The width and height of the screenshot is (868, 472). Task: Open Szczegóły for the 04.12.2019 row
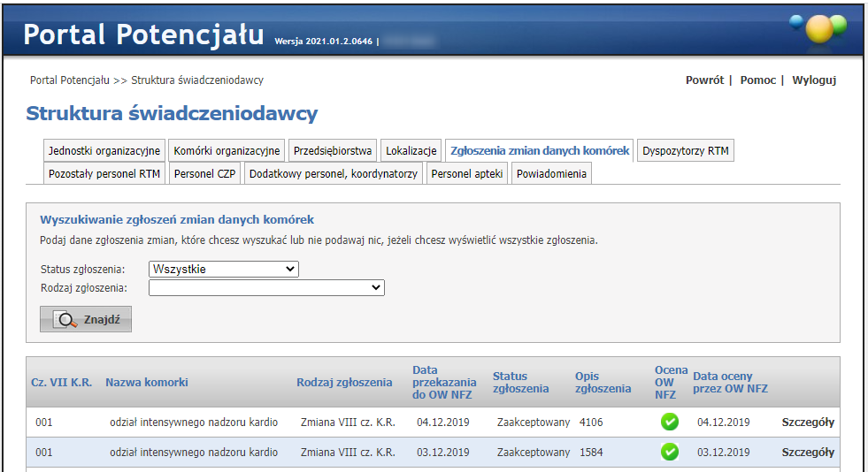[808, 423]
